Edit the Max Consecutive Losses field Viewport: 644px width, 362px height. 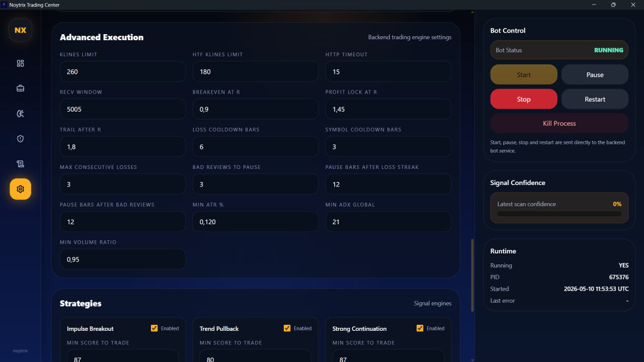(x=123, y=184)
